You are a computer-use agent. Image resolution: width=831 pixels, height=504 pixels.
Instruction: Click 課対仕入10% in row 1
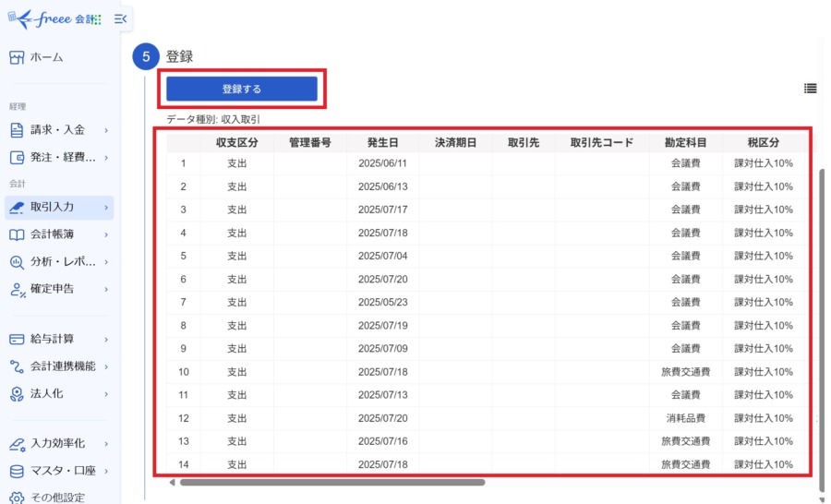(764, 163)
